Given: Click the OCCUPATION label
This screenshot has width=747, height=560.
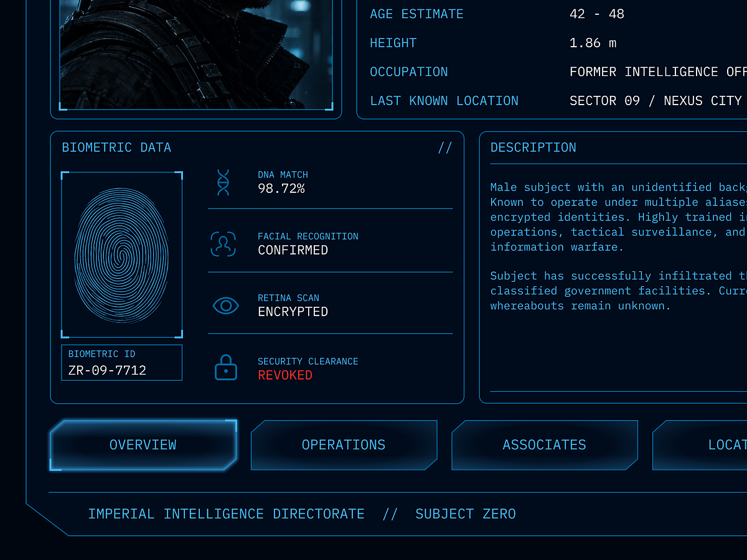Looking at the screenshot, I should point(409,72).
